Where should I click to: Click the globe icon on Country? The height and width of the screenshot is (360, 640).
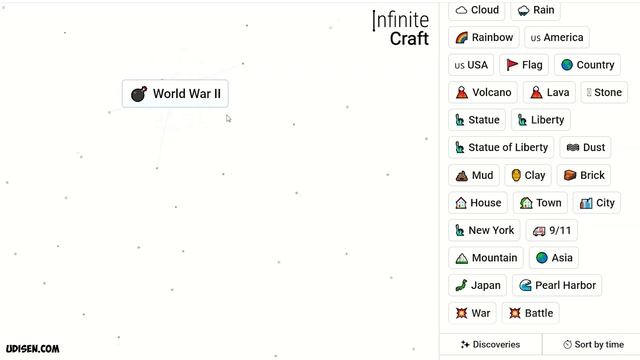coord(567,65)
